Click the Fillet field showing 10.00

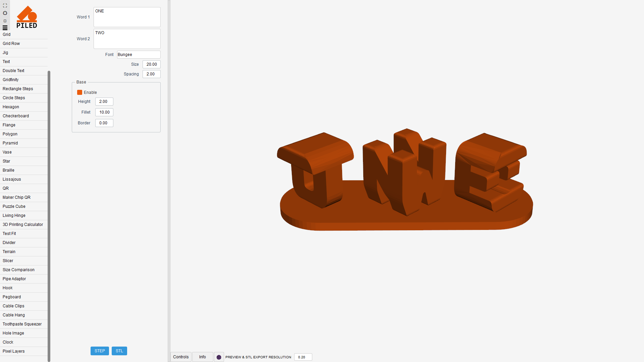coord(104,112)
